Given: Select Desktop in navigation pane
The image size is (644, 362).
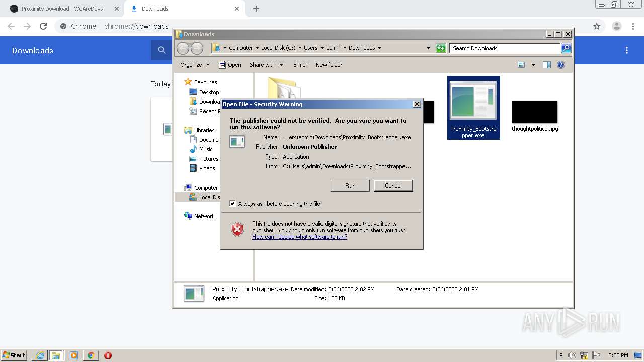Looking at the screenshot, I should (x=204, y=92).
